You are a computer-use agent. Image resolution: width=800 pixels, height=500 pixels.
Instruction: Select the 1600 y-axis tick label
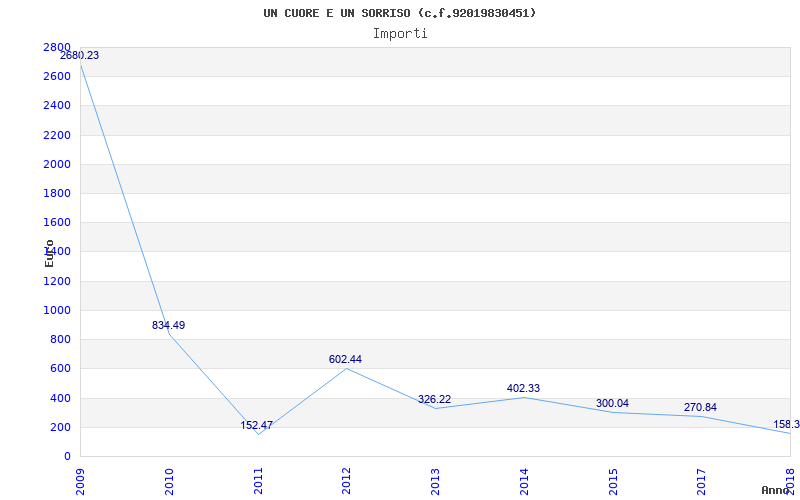57,222
